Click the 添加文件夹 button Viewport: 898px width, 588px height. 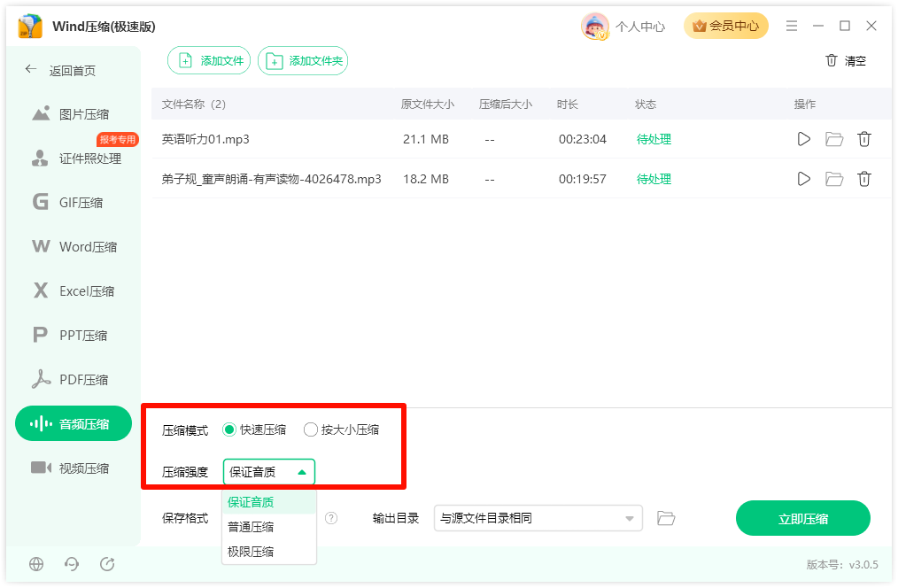(x=303, y=61)
